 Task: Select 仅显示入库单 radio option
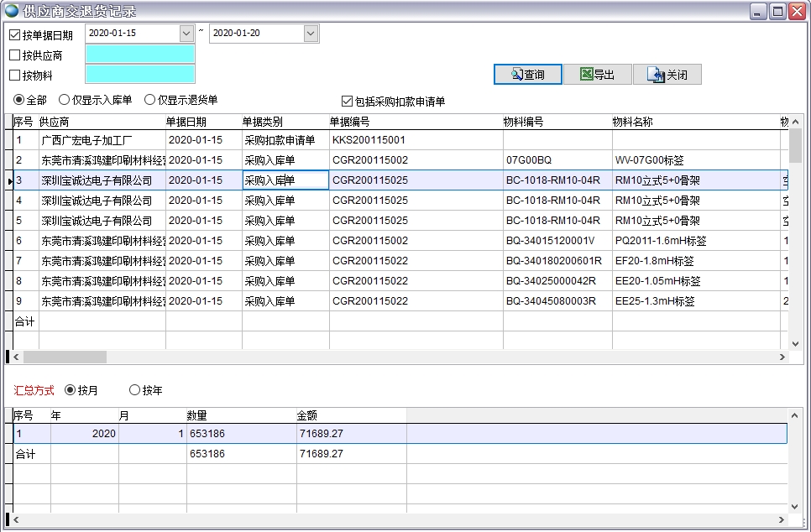[x=65, y=100]
